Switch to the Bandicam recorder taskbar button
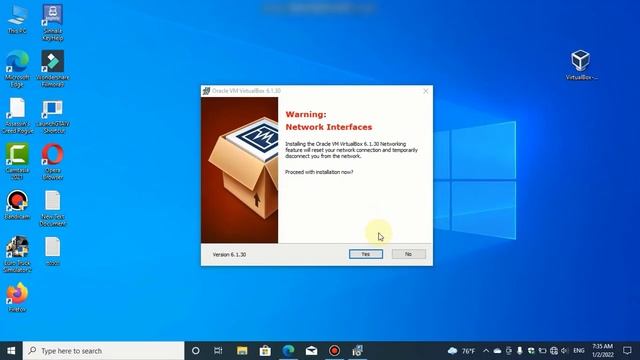640x360 pixels. coord(334,351)
